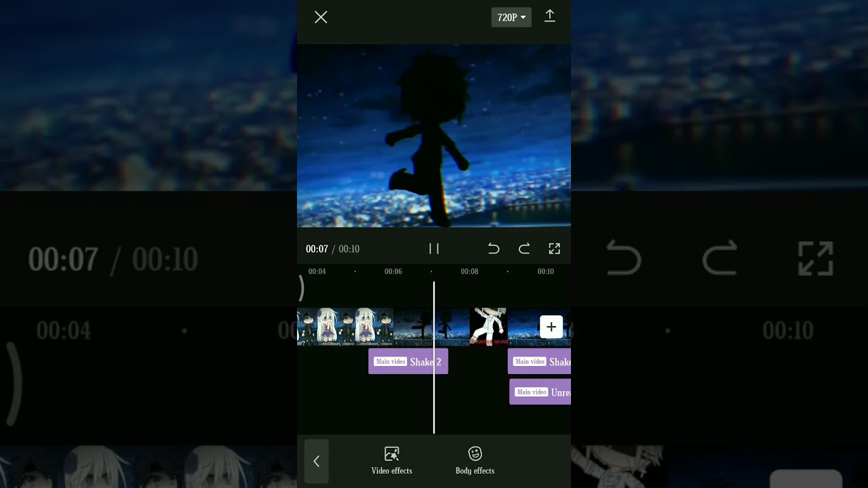Screen dimensions: 868x488
Task: Add a new clip with the plus button
Action: [x=551, y=327]
